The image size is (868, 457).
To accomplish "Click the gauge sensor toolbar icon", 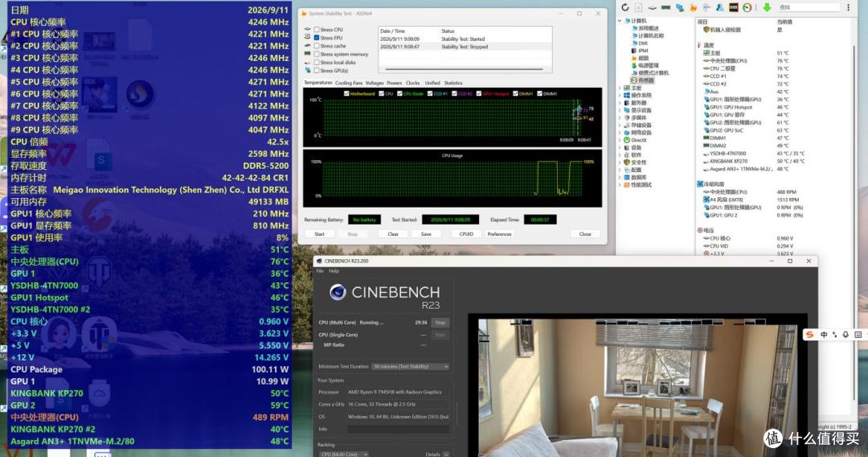I will click(747, 7).
